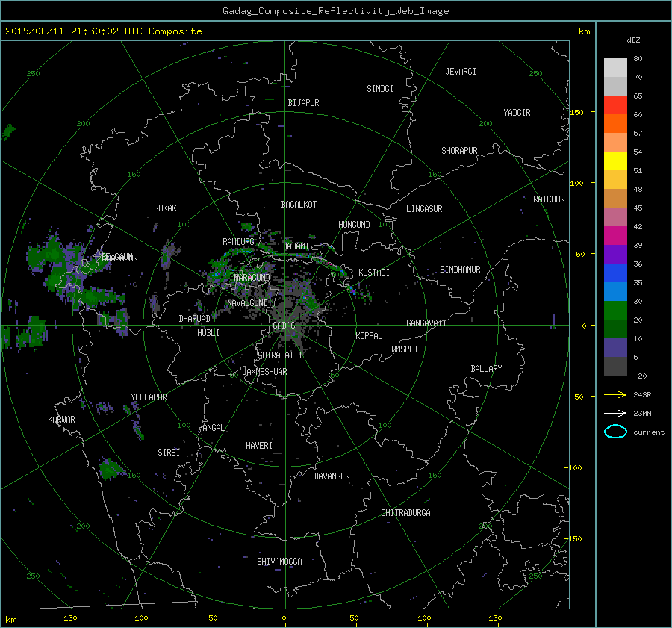This screenshot has height=628, width=672.
Task: Click the BADAMI city label
Action: 296,246
